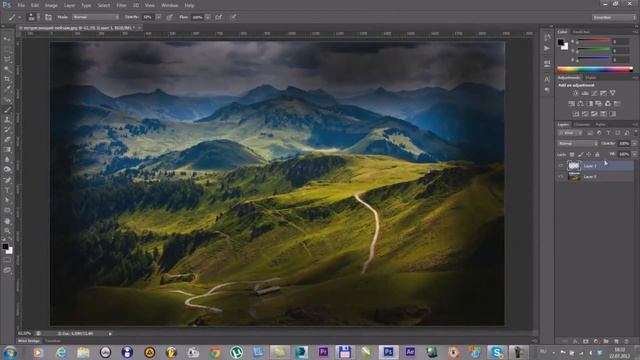Select the Pen tool

[x=7, y=180]
